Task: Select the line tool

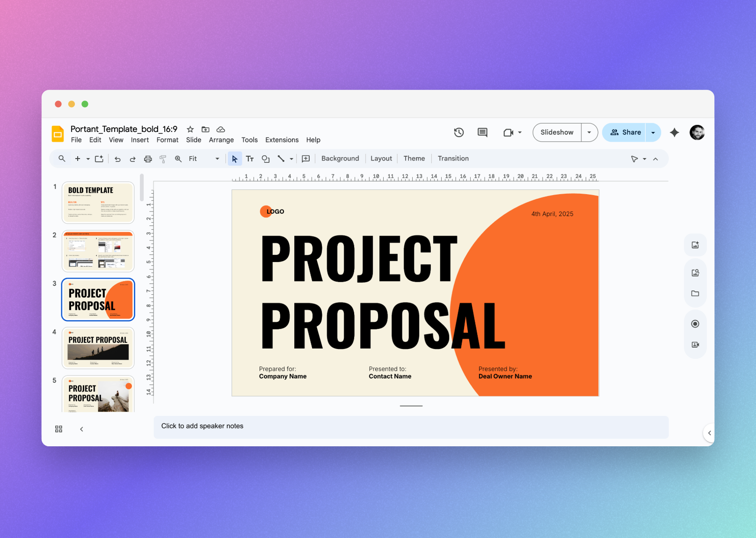Action: tap(281, 159)
